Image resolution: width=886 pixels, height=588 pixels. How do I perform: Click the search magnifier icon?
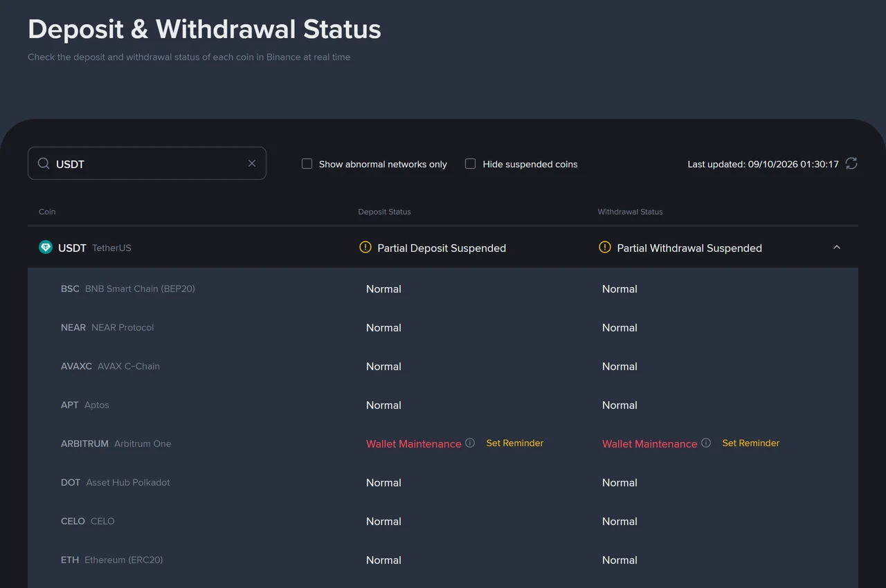click(44, 163)
